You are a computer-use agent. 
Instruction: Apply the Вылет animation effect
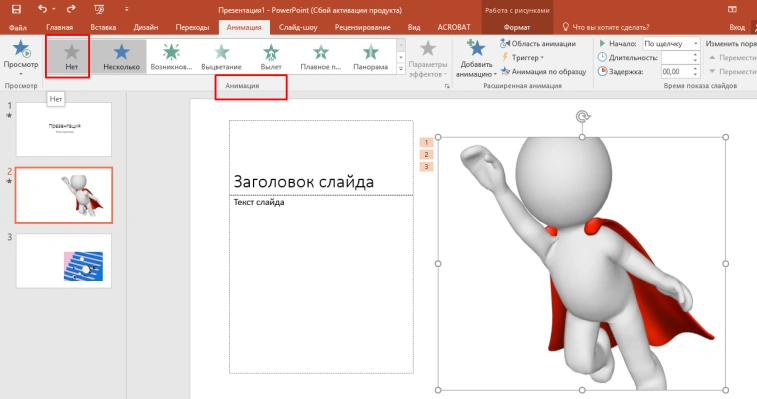coord(271,56)
